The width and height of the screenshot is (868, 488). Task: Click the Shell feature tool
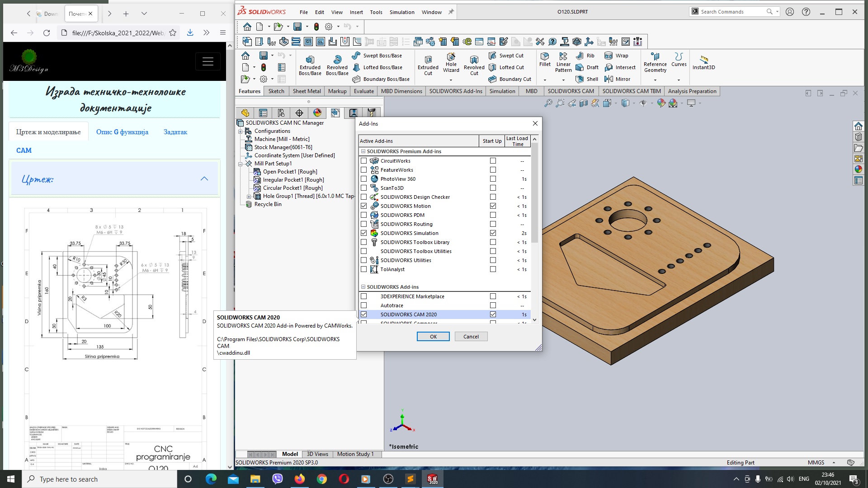[x=587, y=79]
